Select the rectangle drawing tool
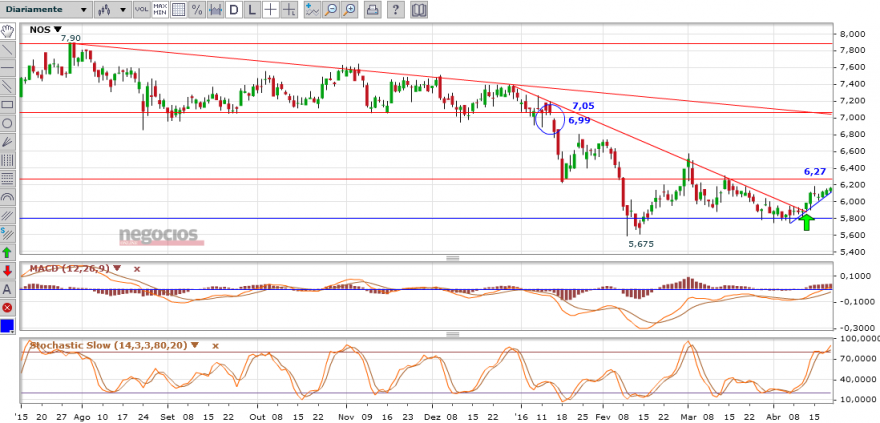The width and height of the screenshot is (880, 423). [7, 104]
